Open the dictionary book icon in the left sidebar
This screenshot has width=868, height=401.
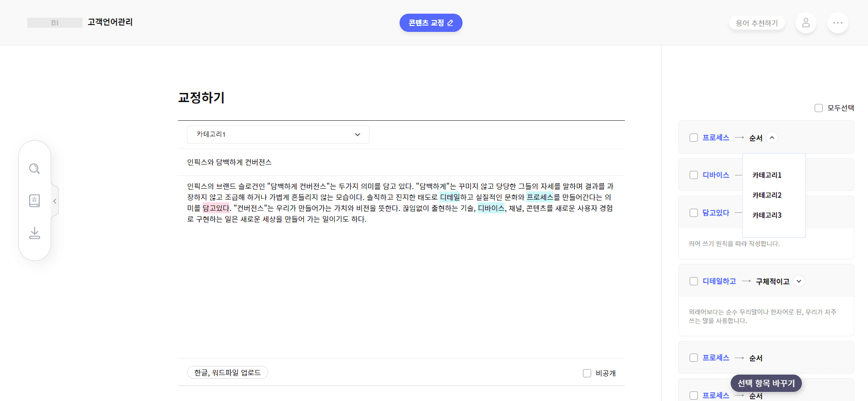(34, 200)
